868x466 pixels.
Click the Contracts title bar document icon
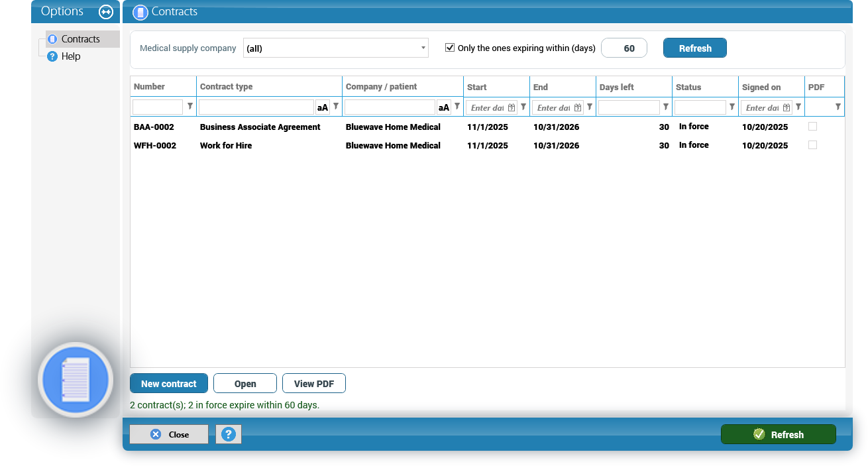point(140,12)
